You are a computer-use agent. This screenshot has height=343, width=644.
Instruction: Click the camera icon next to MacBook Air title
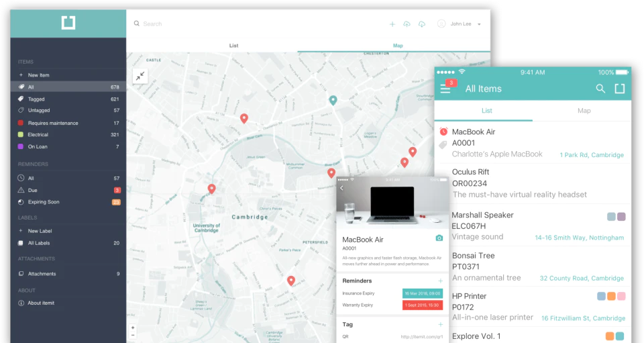(x=439, y=238)
